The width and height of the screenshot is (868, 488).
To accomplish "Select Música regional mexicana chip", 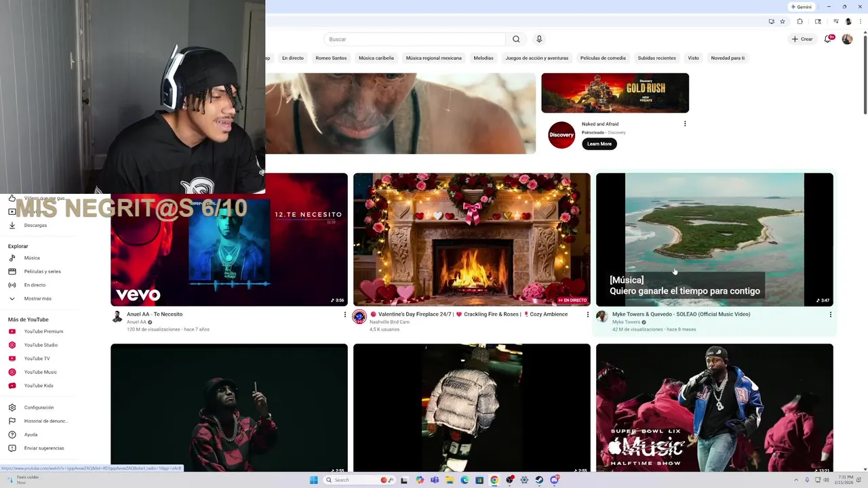I will [434, 58].
